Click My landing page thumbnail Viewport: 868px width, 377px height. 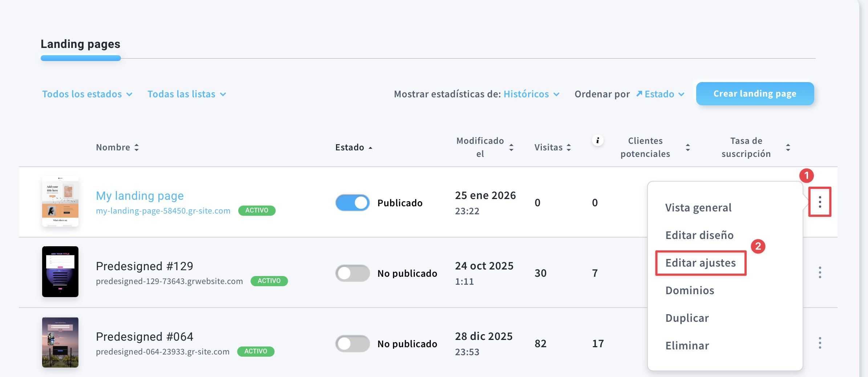[60, 201]
